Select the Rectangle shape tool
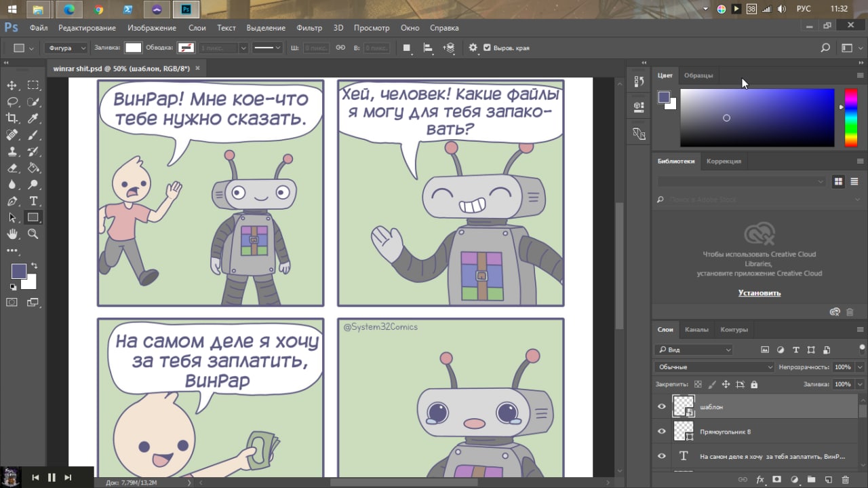The height and width of the screenshot is (488, 868). pos(33,217)
